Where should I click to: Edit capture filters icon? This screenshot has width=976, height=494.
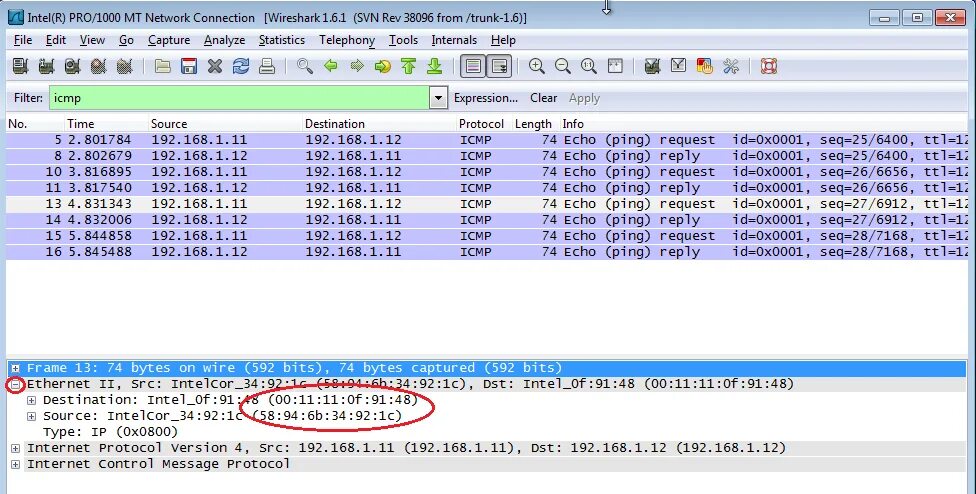[652, 66]
